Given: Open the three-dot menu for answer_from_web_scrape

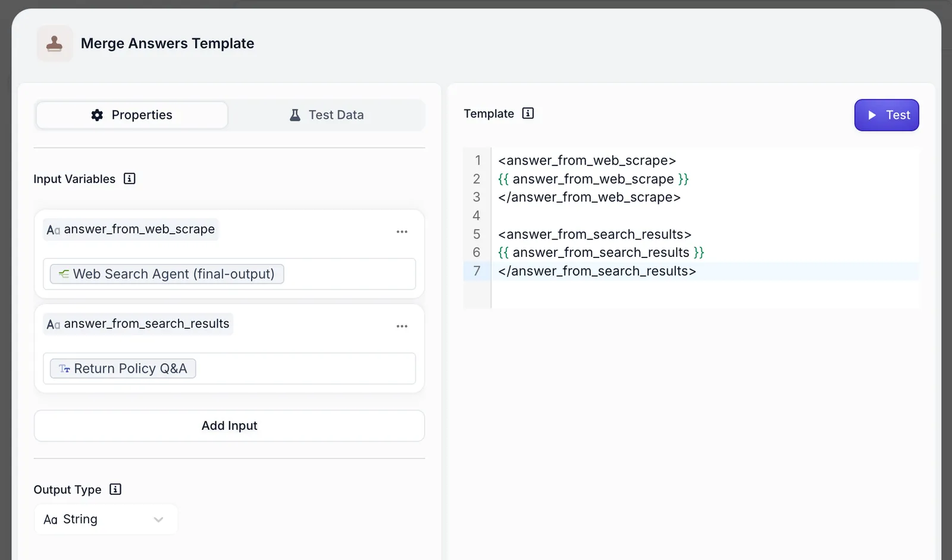Looking at the screenshot, I should tap(402, 231).
